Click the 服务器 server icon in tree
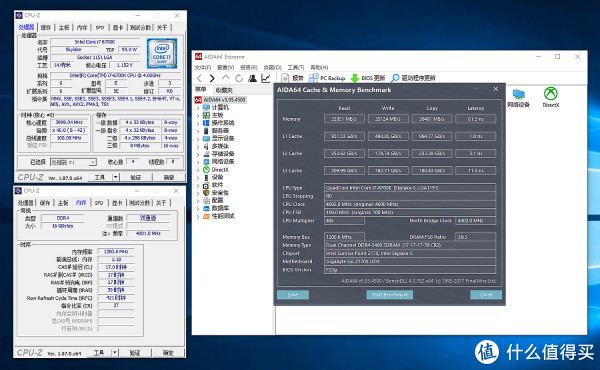The height and width of the screenshot is (370, 600). 206,130
